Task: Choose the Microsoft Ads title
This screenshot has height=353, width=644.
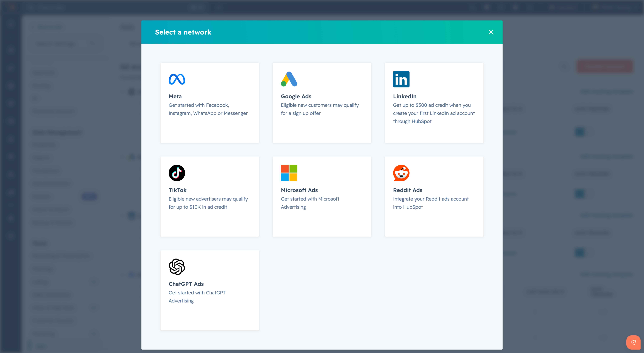Action: point(299,190)
